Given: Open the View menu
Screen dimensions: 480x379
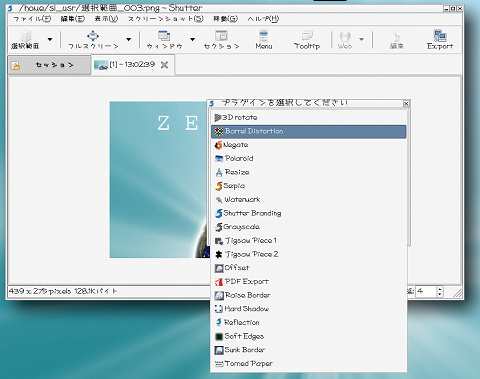Looking at the screenshot, I should [106, 19].
